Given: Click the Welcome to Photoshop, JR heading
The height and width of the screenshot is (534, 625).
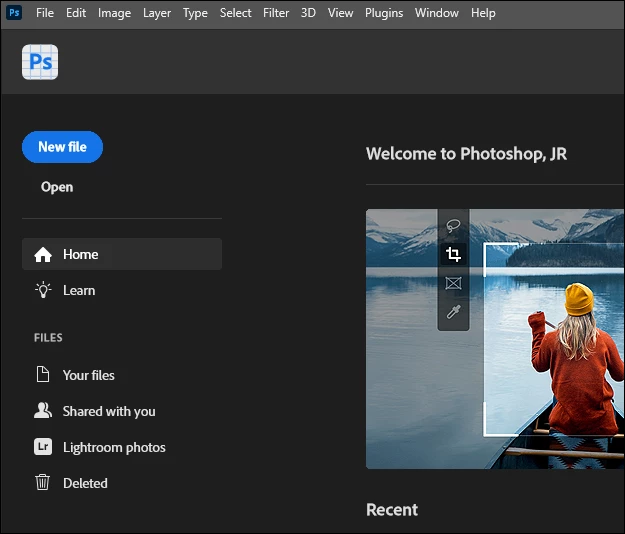Looking at the screenshot, I should tap(466, 154).
